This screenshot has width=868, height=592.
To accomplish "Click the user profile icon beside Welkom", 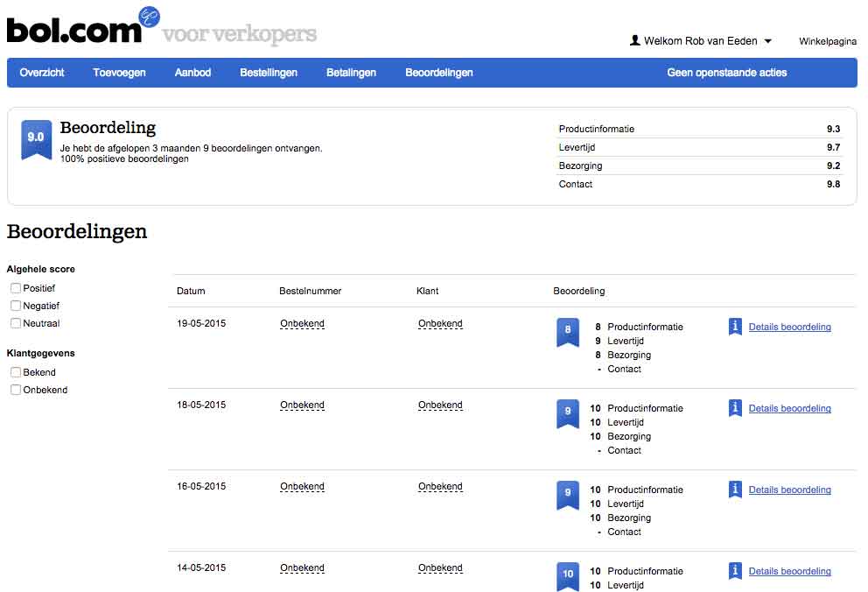I will click(x=635, y=40).
